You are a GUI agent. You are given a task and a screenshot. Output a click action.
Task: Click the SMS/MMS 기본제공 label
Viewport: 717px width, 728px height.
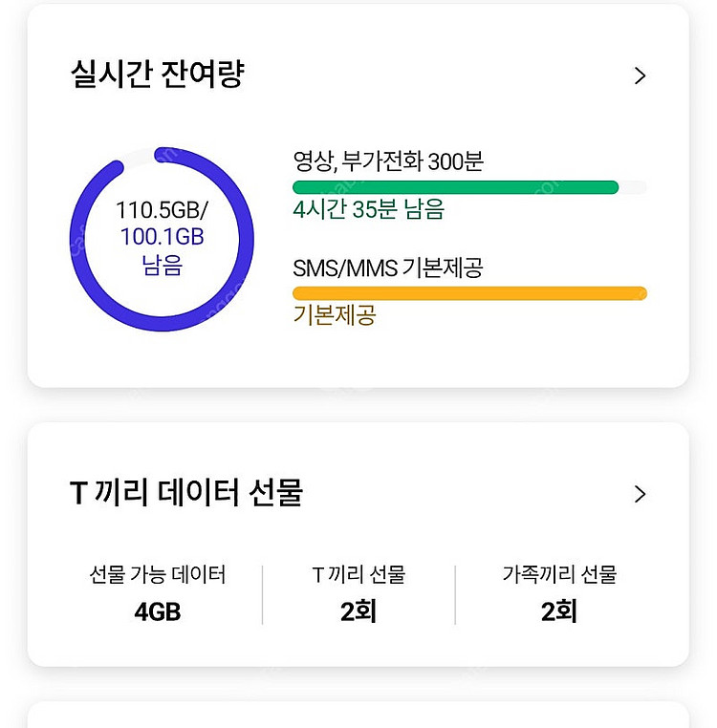(387, 268)
